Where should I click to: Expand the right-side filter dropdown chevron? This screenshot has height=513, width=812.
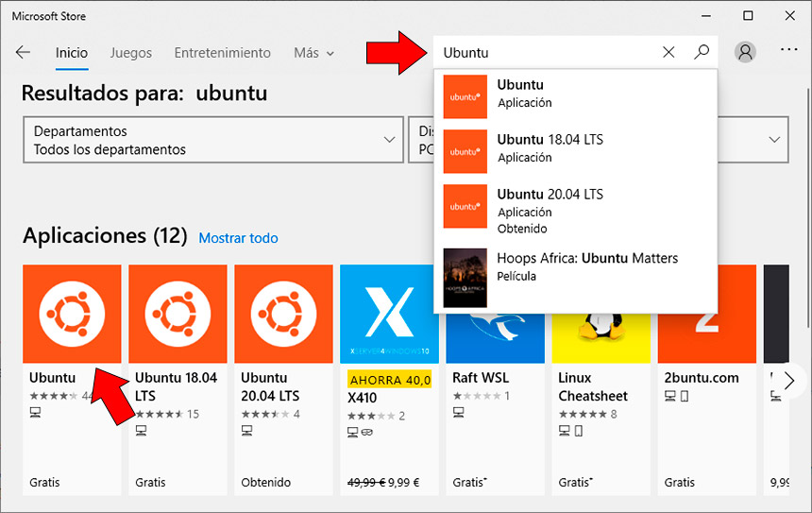coord(774,140)
